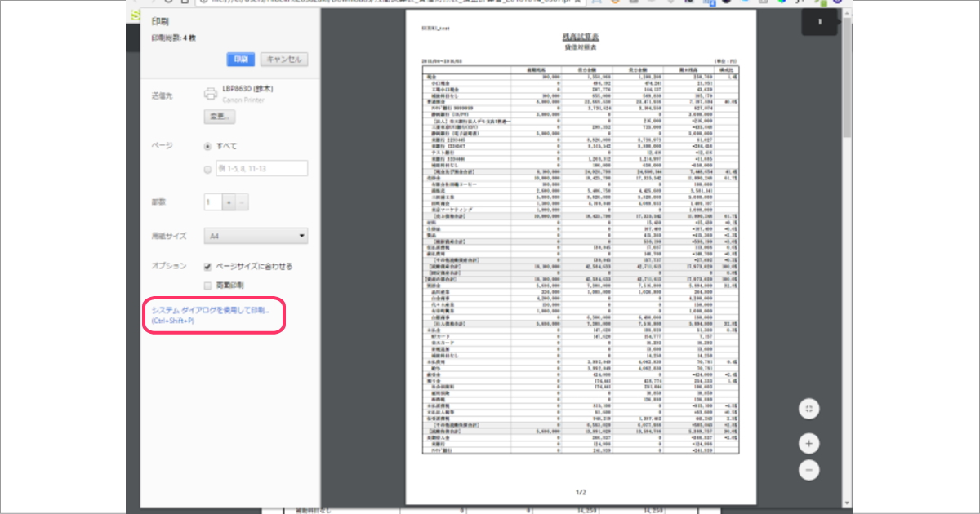Click the blue 印刷 print button
This screenshot has height=514, width=980.
pyautogui.click(x=241, y=60)
